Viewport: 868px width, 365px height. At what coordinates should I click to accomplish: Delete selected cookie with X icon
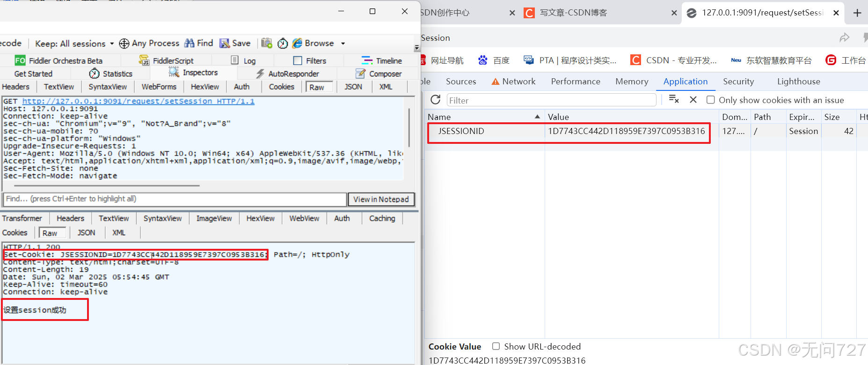coord(693,100)
